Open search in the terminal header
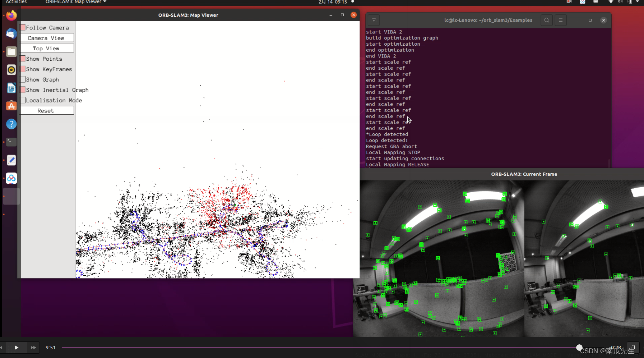 tap(546, 20)
